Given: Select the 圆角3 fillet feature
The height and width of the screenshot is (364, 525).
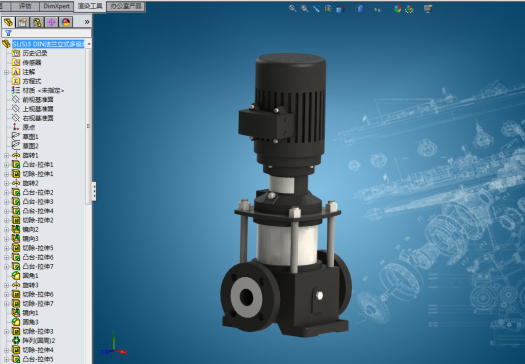Looking at the screenshot, I should click(x=30, y=322).
